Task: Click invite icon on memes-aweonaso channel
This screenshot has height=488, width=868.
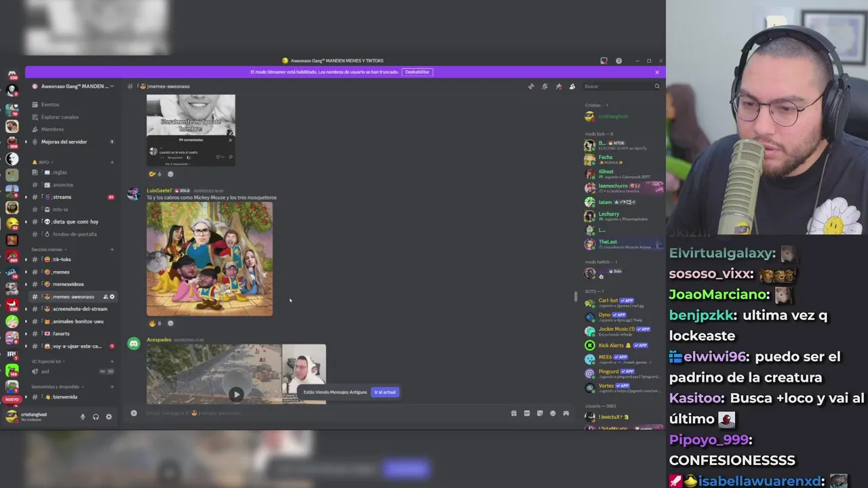Action: pos(105,297)
